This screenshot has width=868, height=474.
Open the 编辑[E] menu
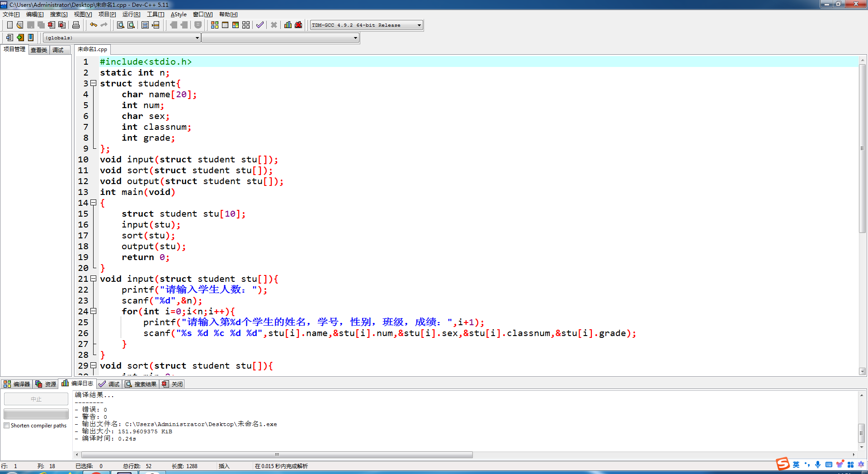[x=35, y=14]
